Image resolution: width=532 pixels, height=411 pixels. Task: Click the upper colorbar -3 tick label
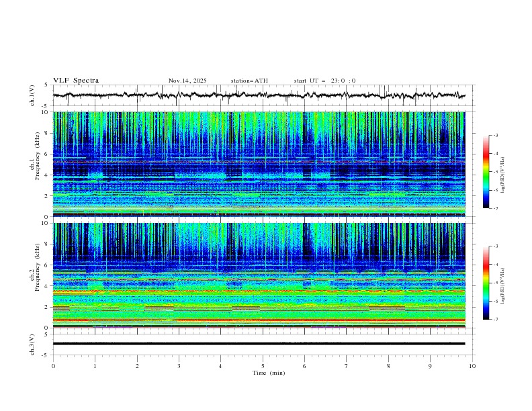coord(496,135)
